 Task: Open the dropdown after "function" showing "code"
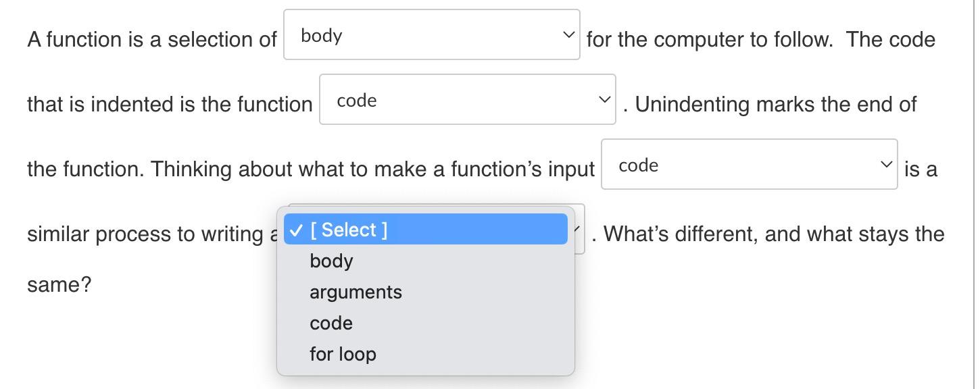[x=466, y=99]
